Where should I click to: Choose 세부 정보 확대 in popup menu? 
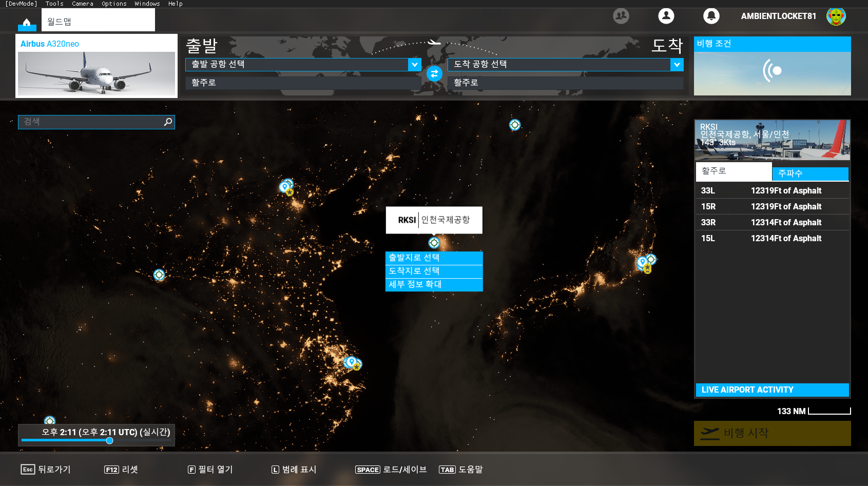[x=434, y=284]
